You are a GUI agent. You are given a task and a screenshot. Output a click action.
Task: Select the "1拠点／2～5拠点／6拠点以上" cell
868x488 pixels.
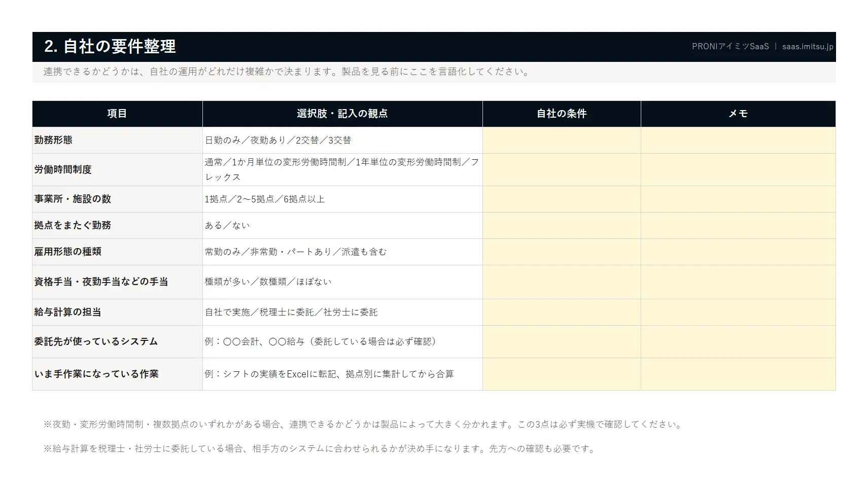pos(342,199)
